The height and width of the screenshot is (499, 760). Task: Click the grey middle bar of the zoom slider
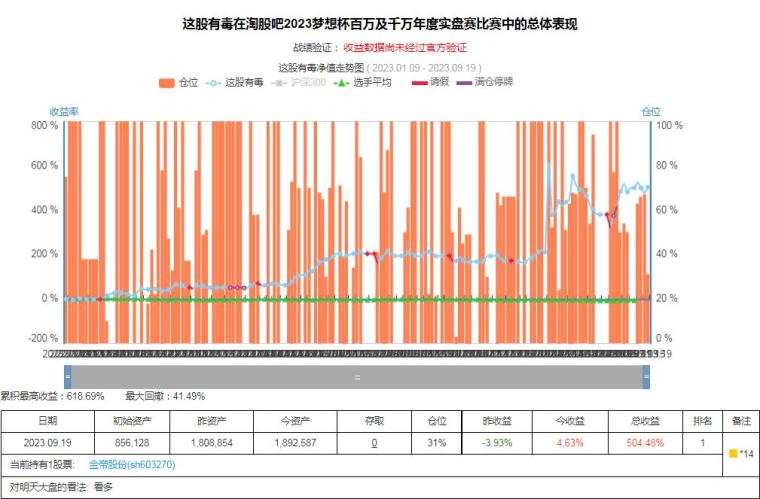point(357,377)
